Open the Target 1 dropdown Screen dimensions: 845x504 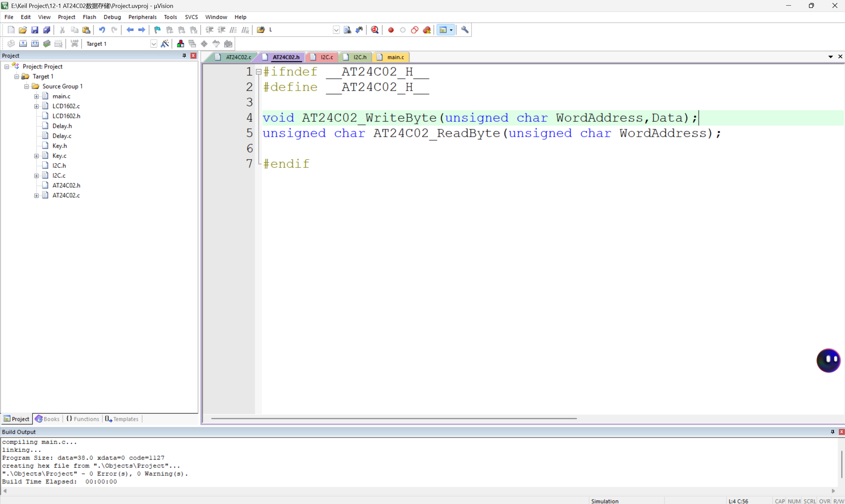coord(153,44)
